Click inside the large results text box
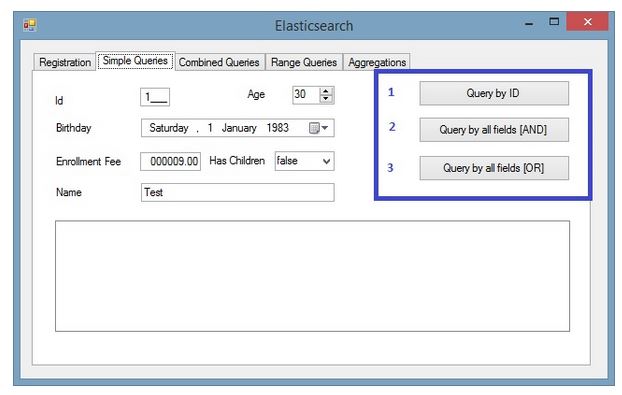Image resolution: width=622 pixels, height=395 pixels. pos(313,276)
